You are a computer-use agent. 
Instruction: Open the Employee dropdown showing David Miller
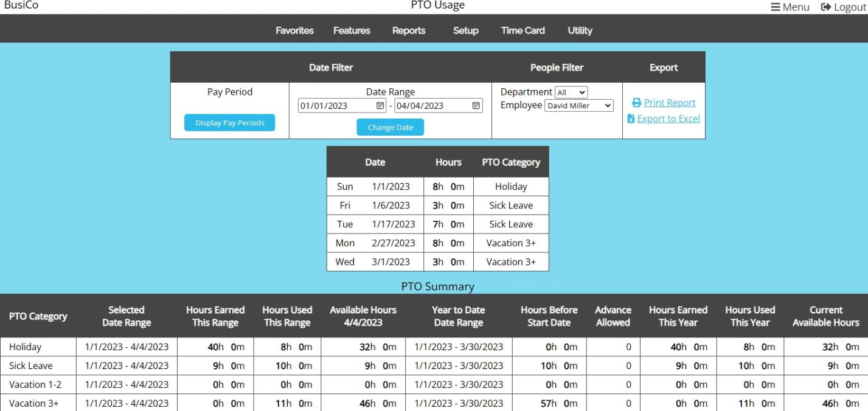pyautogui.click(x=578, y=106)
